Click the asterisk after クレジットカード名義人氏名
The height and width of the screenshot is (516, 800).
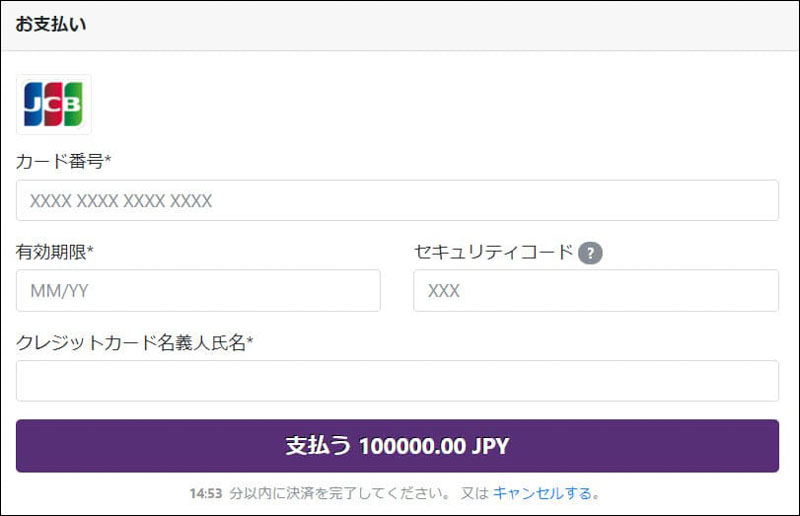(250, 342)
